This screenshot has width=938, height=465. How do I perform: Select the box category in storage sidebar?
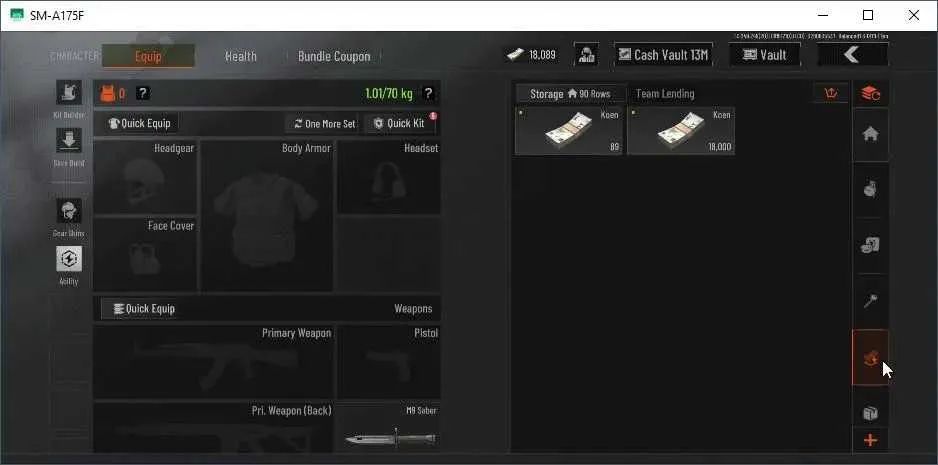870,414
